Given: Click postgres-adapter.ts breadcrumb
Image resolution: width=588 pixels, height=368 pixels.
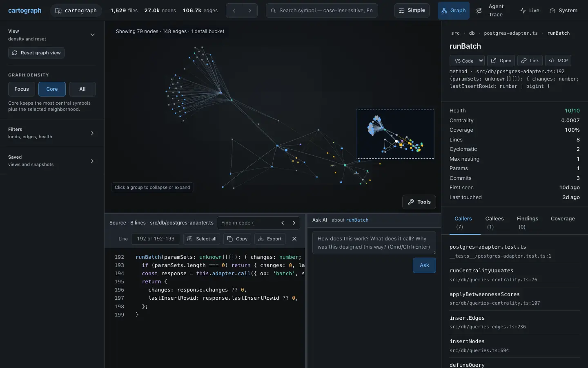Looking at the screenshot, I should (x=511, y=33).
